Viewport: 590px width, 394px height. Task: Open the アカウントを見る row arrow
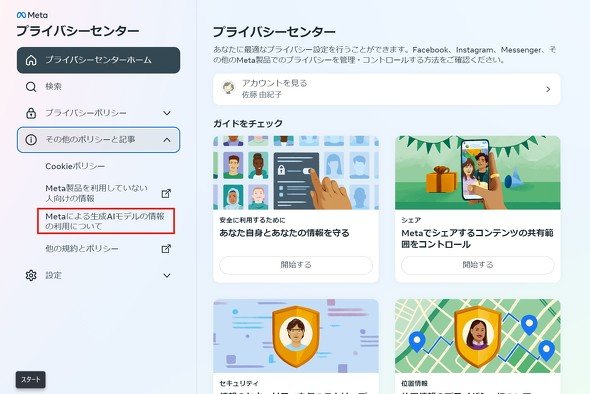pyautogui.click(x=548, y=90)
